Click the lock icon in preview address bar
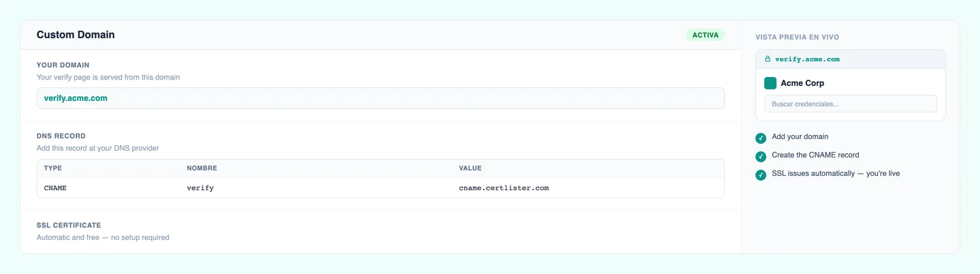Image resolution: width=980 pixels, height=274 pixels. coord(768,59)
